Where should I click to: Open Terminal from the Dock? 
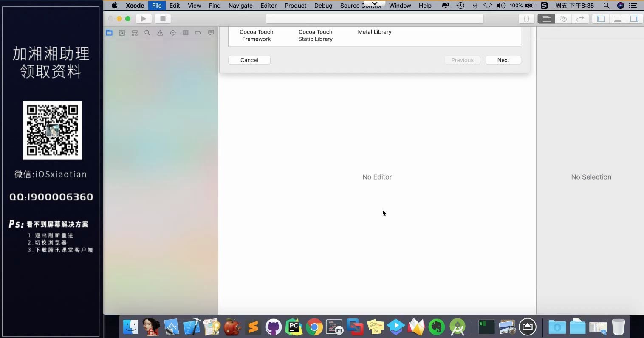486,327
